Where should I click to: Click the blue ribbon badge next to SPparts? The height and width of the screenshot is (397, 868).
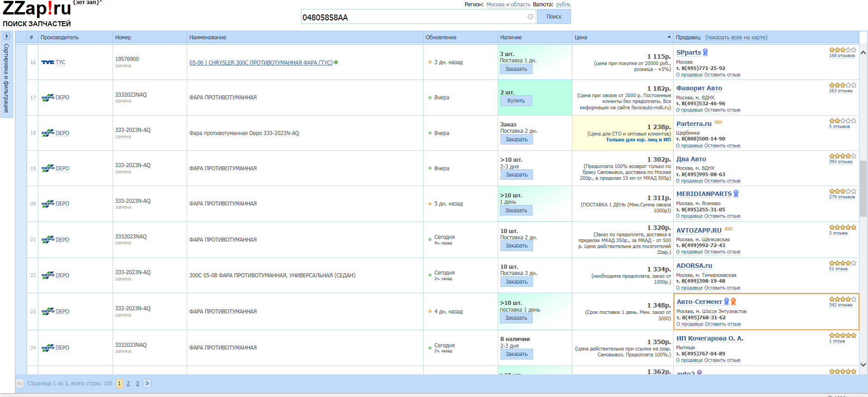point(705,52)
